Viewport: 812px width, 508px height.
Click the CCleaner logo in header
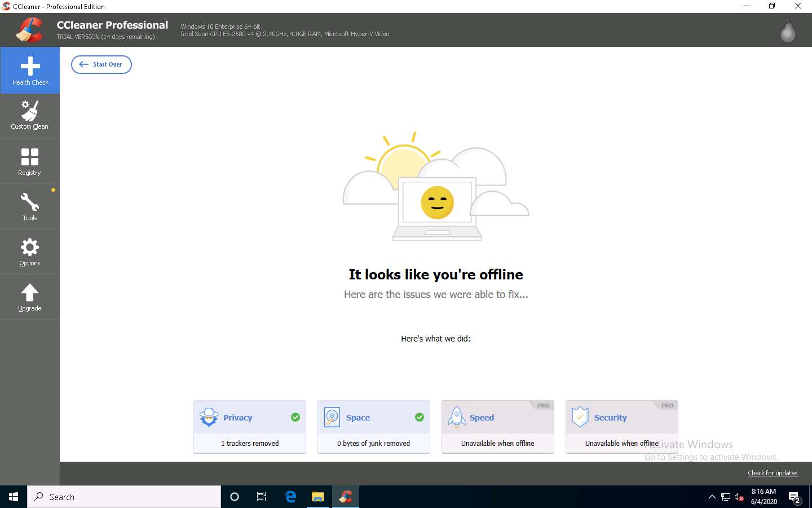click(x=29, y=30)
